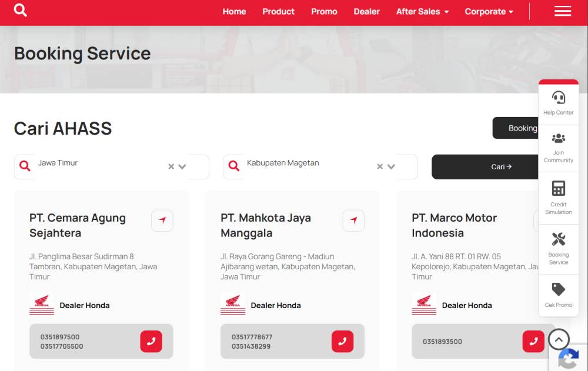Click Honda logo on Marco Motor card
588x371 pixels.
[424, 305]
